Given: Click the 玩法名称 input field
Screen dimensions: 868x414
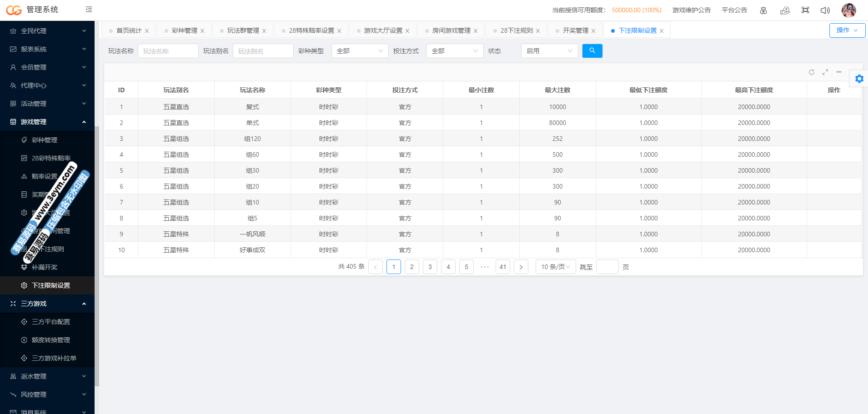Looking at the screenshot, I should pos(168,51).
